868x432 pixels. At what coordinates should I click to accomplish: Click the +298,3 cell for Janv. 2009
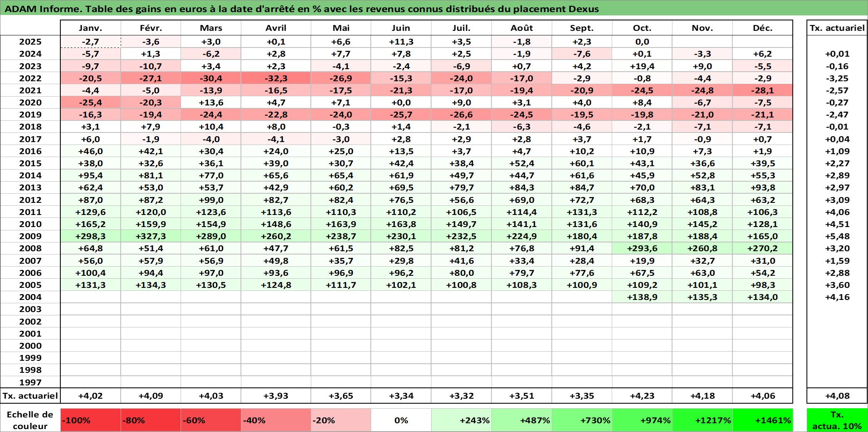91,236
